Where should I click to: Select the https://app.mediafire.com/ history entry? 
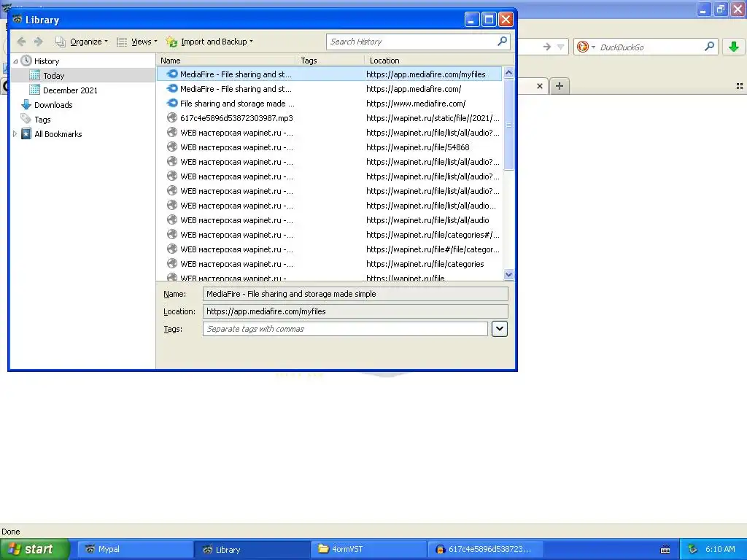[329, 89]
